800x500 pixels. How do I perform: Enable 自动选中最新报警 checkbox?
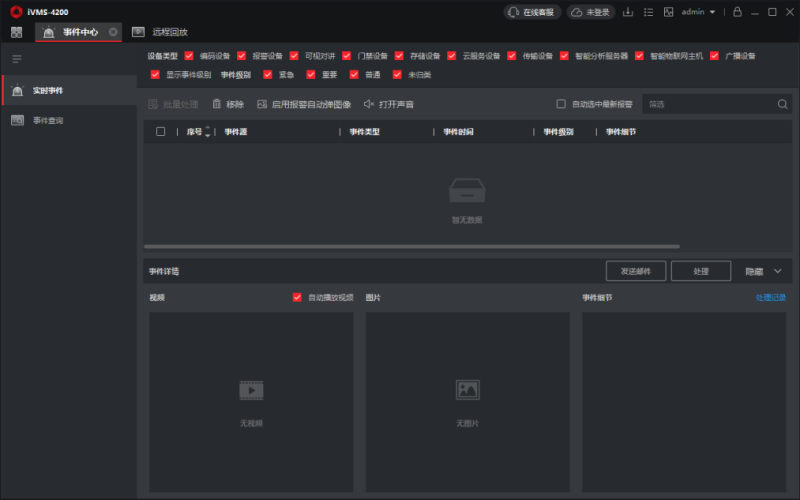(561, 104)
